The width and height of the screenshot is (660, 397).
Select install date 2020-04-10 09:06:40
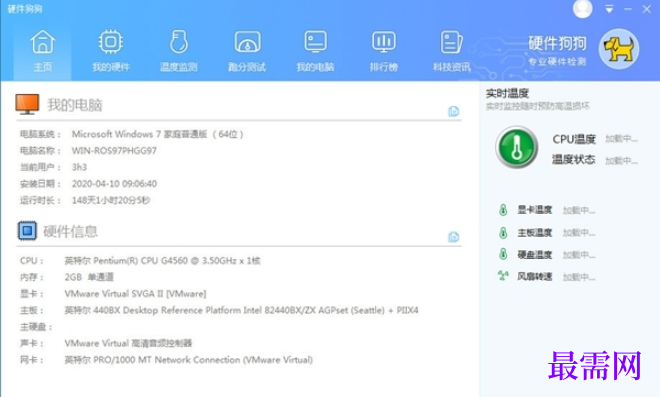pos(114,184)
